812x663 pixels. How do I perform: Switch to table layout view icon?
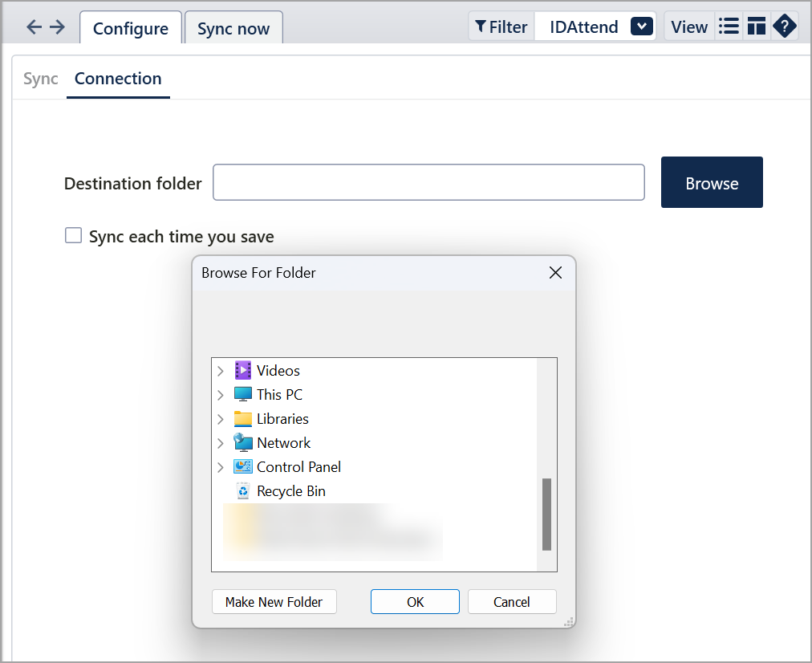756,26
